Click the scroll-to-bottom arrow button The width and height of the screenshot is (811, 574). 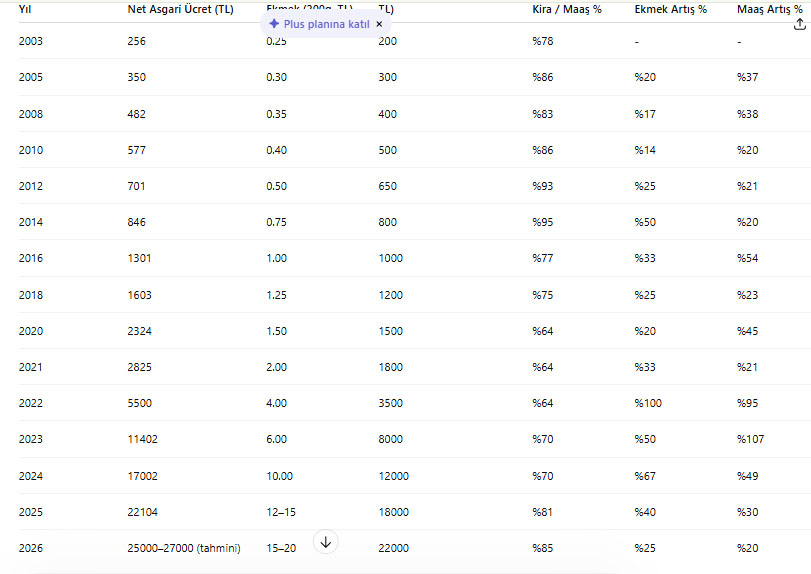click(326, 542)
